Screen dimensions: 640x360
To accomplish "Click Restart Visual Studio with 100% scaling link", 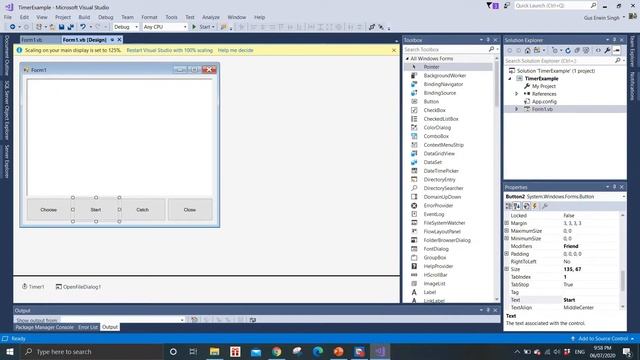I will (x=170, y=50).
